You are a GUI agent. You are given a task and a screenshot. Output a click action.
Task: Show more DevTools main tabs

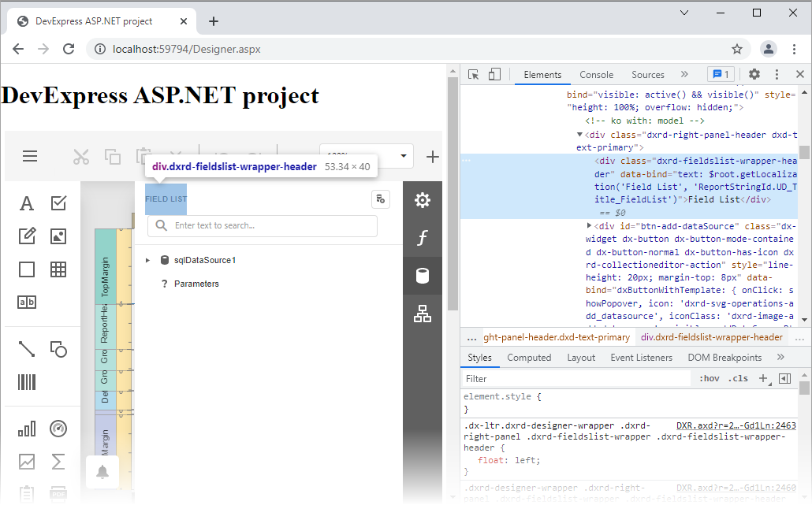[x=684, y=75]
